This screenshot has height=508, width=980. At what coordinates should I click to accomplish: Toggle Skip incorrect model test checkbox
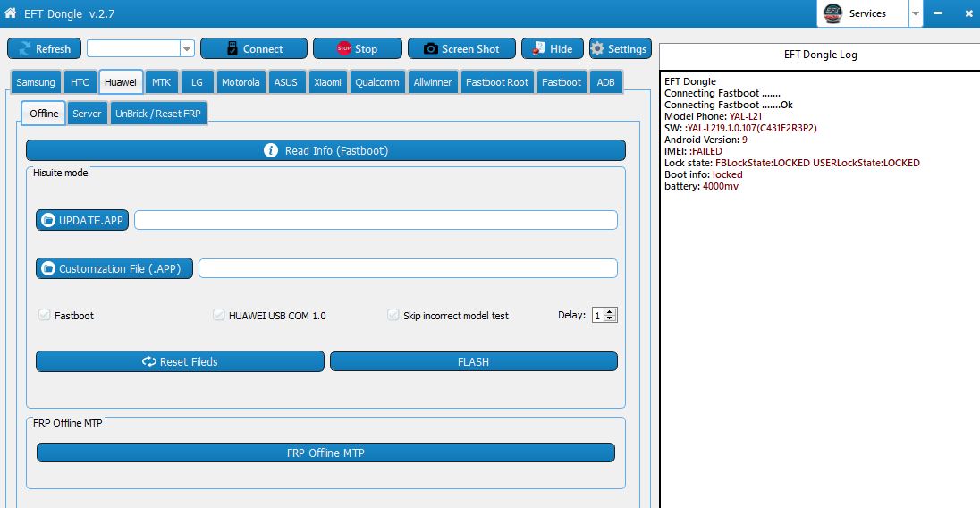coord(393,315)
